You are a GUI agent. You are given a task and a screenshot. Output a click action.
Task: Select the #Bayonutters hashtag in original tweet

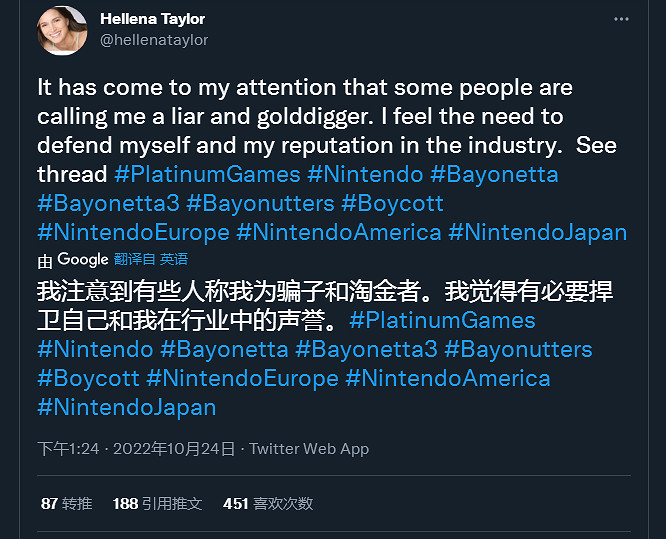260,203
